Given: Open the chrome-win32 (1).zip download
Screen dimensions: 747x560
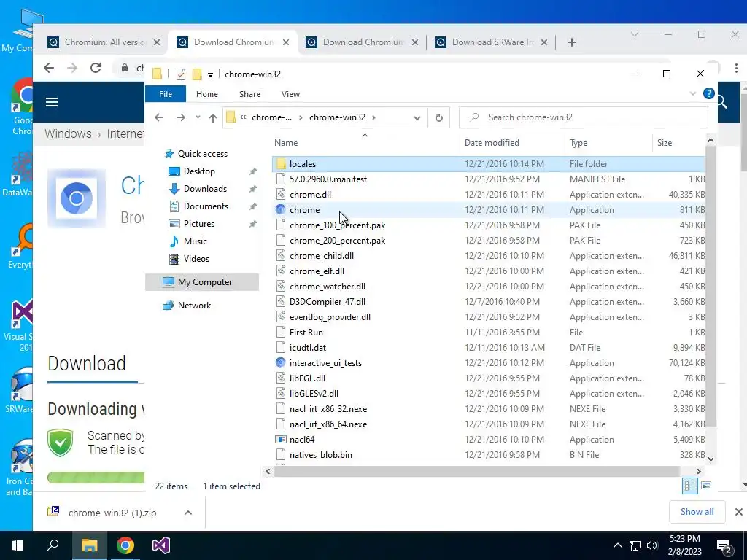Looking at the screenshot, I should [x=112, y=513].
